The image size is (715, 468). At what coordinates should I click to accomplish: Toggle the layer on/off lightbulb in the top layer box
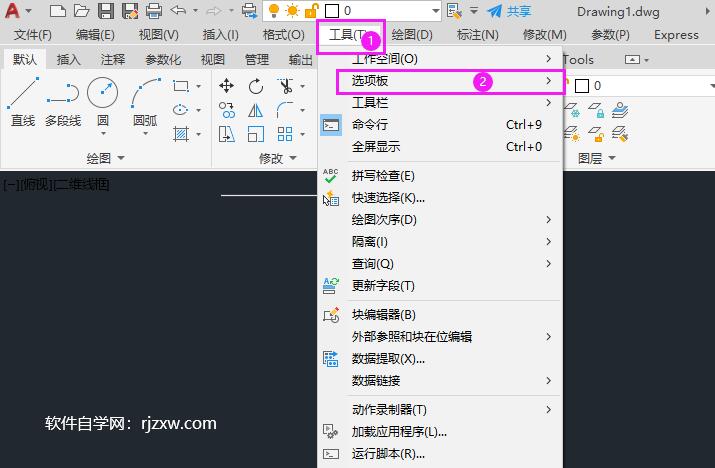click(x=274, y=10)
